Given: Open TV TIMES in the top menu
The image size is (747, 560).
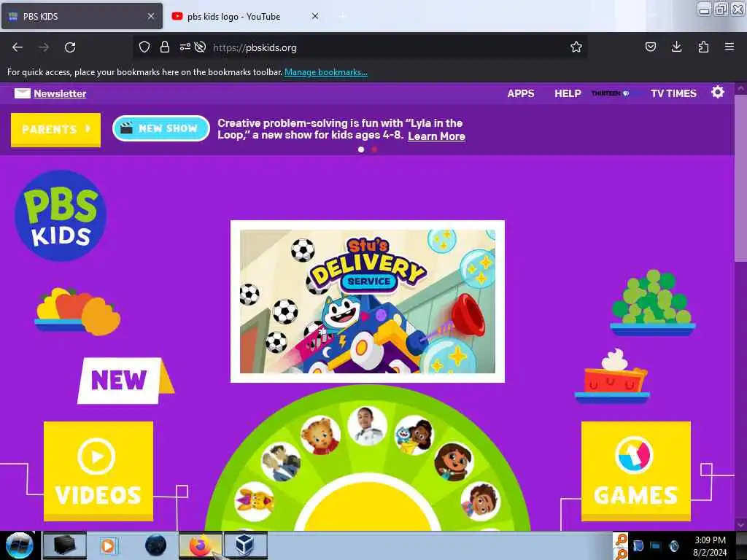Looking at the screenshot, I should point(673,93).
